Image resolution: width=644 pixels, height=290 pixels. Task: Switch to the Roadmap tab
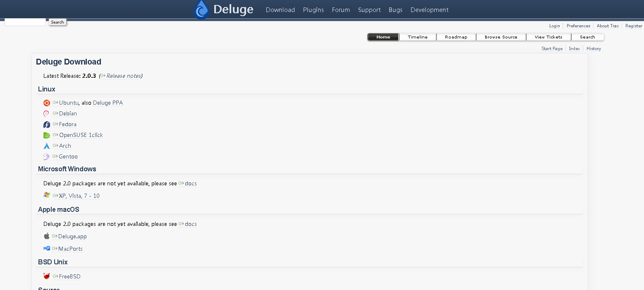(x=456, y=37)
